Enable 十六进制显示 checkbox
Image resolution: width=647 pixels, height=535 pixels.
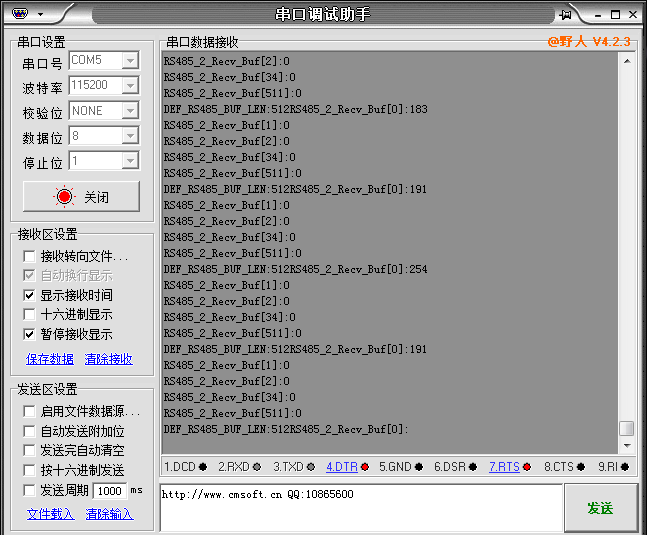pyautogui.click(x=29, y=314)
